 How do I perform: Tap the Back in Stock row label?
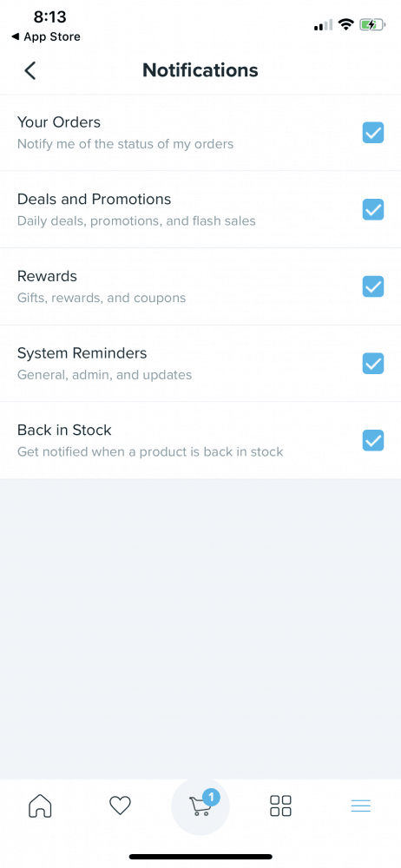coord(64,431)
